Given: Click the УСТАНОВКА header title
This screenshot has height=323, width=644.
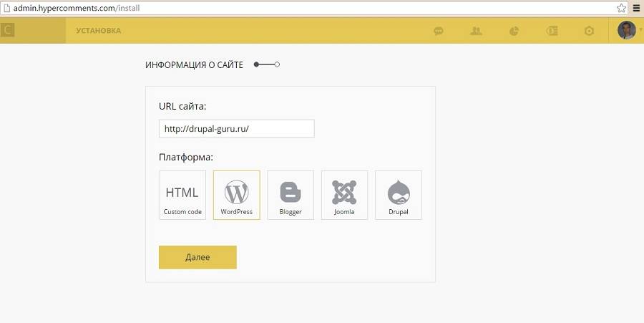Looking at the screenshot, I should point(99,31).
